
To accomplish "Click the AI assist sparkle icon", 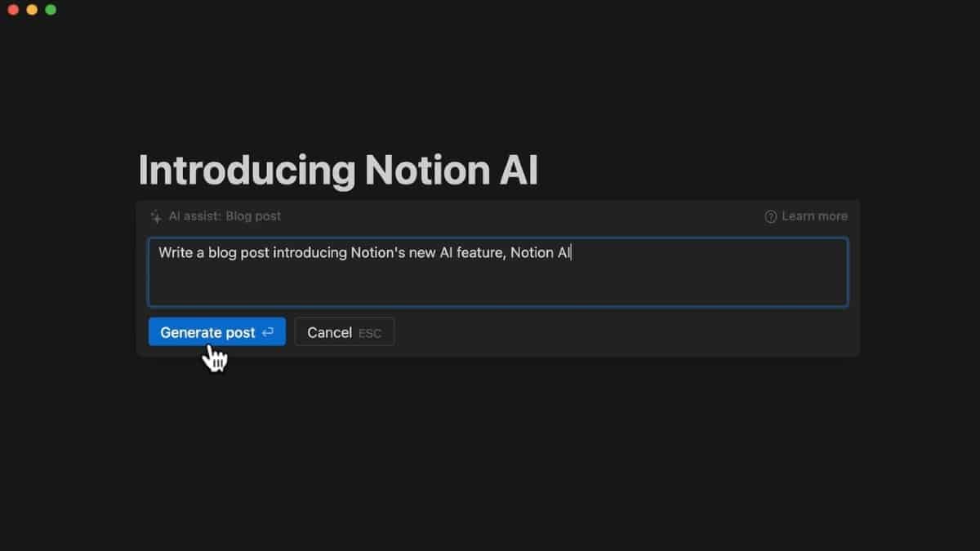I will point(156,216).
